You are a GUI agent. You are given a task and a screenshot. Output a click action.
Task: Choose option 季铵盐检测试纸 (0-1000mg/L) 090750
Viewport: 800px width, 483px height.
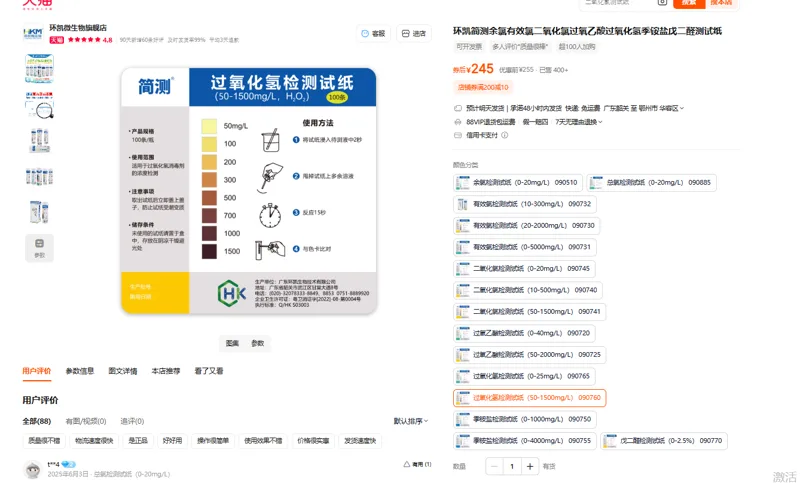coord(524,419)
